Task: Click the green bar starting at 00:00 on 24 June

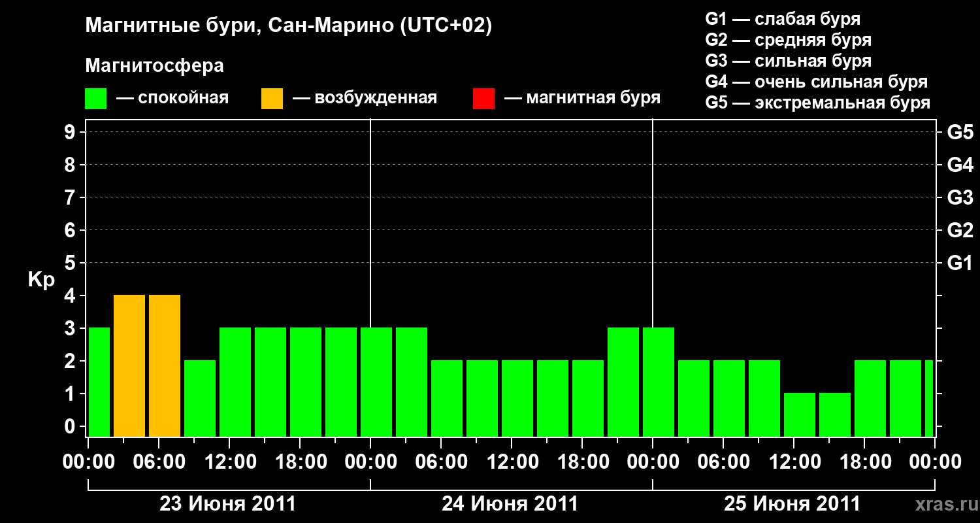Action: click(x=376, y=382)
